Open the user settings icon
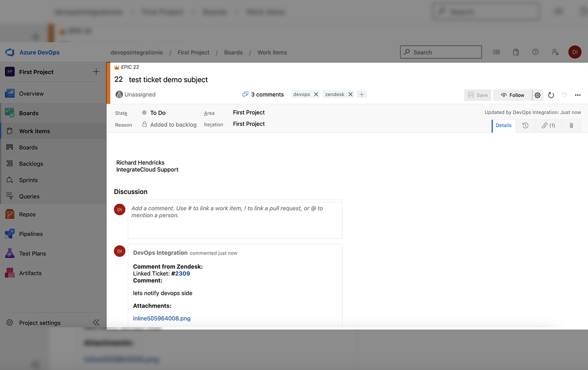 coord(555,52)
